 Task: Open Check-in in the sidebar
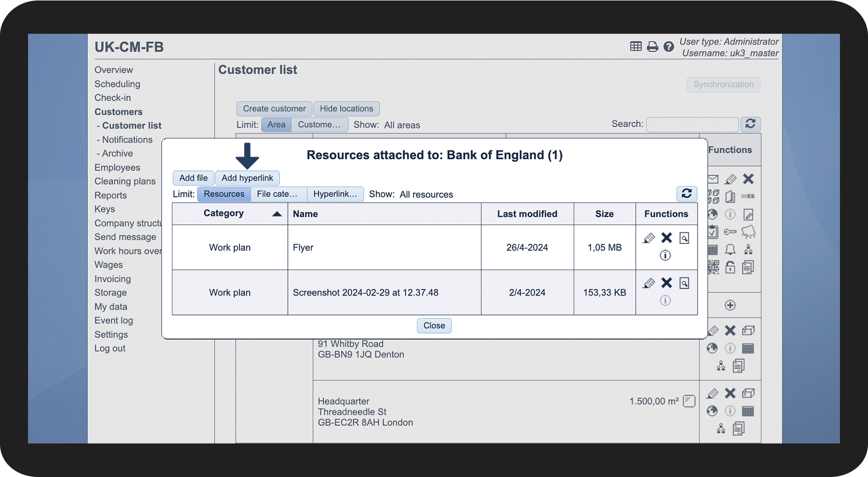point(112,98)
